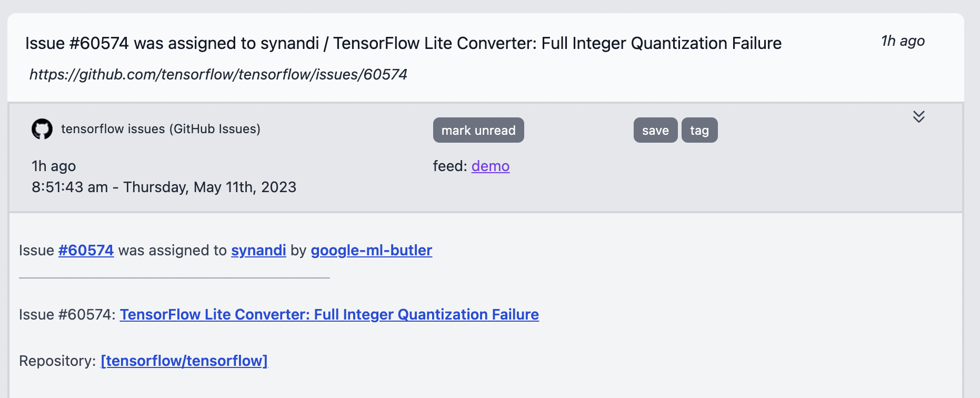Open issue #60574 link in body
Screen dimensions: 980x398
[86, 250]
